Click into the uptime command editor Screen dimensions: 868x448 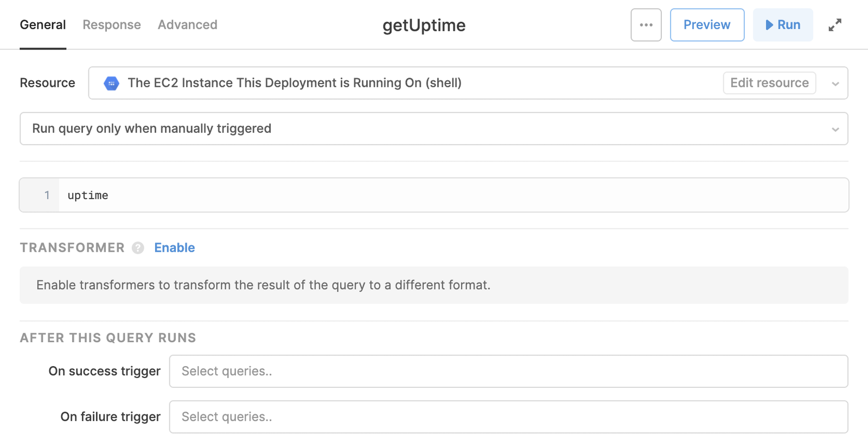tap(453, 195)
